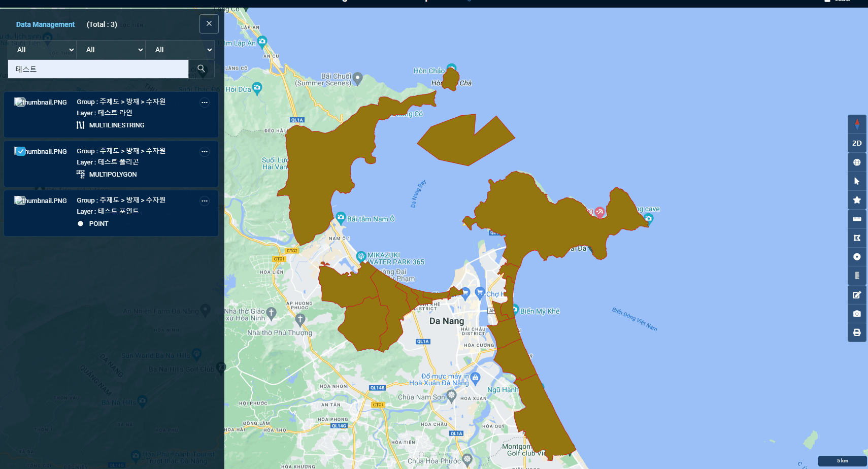Choose the circle radius tool
Image resolution: width=868 pixels, height=469 pixels.
[857, 257]
